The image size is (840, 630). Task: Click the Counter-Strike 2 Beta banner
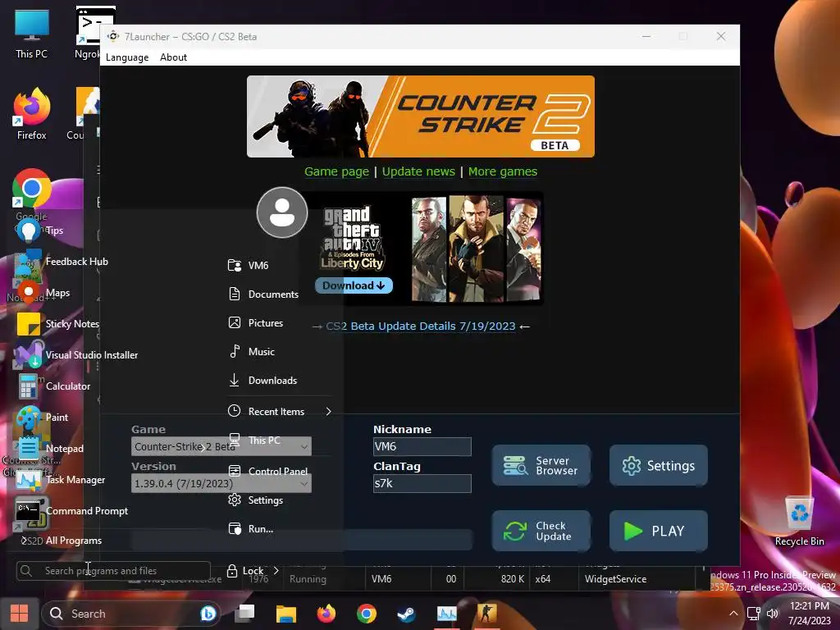(x=421, y=116)
